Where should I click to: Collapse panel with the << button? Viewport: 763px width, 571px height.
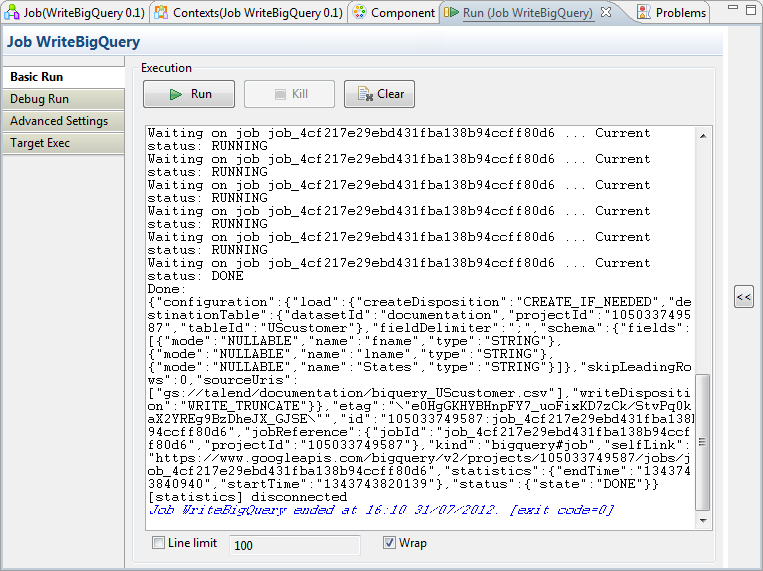744,297
